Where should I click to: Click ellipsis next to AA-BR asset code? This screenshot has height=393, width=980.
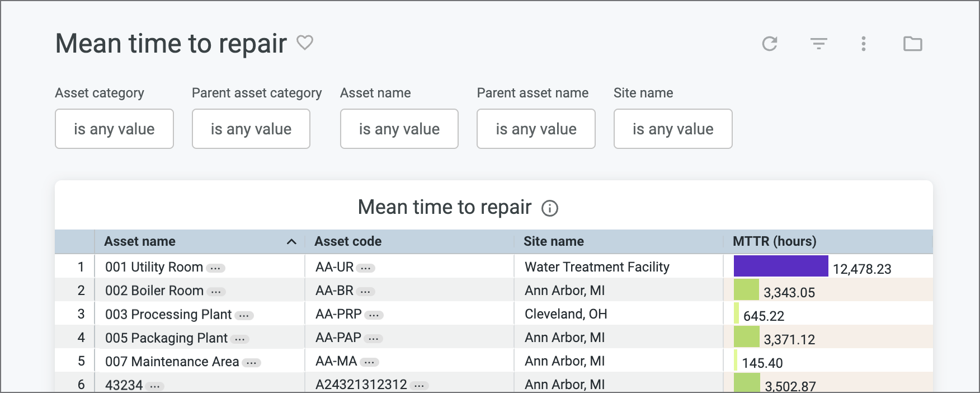(x=365, y=292)
